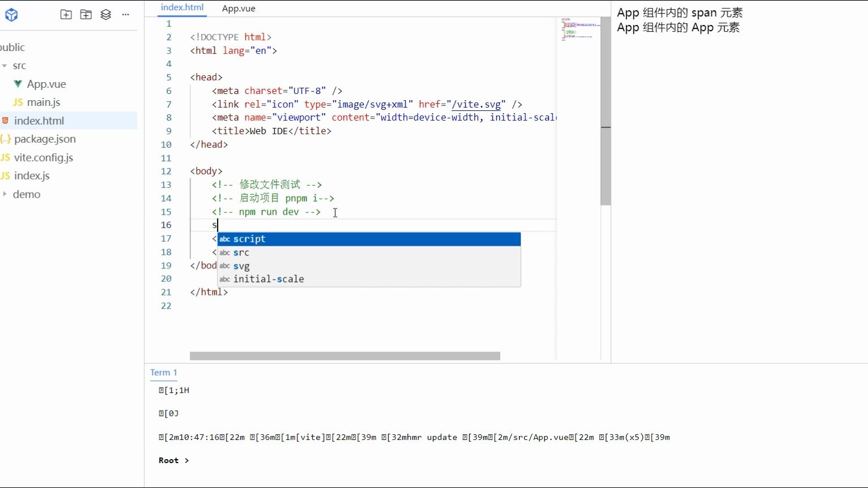The image size is (868, 488).
Task: Open the three-dot more options menu
Action: (x=126, y=15)
